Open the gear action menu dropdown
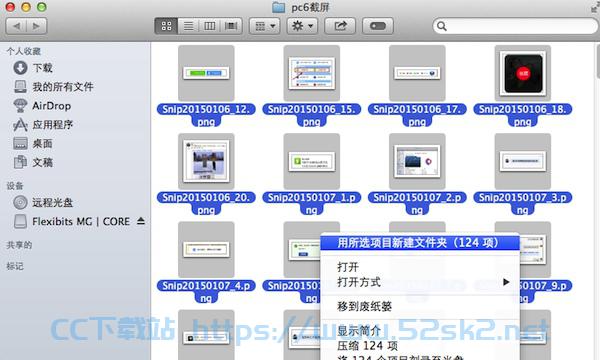The width and height of the screenshot is (600, 360). coord(302,26)
